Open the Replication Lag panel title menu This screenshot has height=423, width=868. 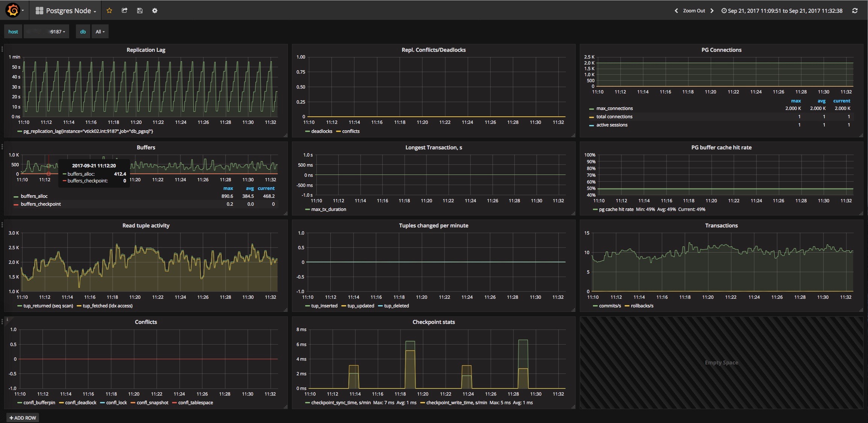tap(146, 50)
